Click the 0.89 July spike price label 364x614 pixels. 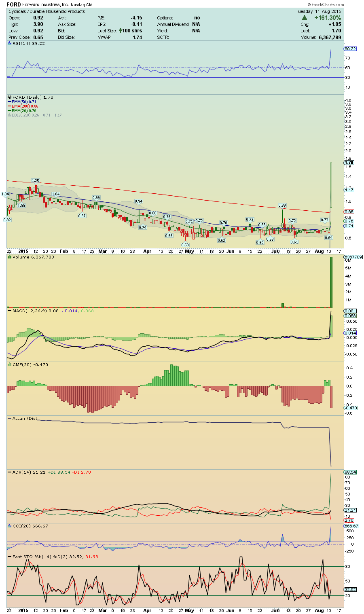pos(282,205)
